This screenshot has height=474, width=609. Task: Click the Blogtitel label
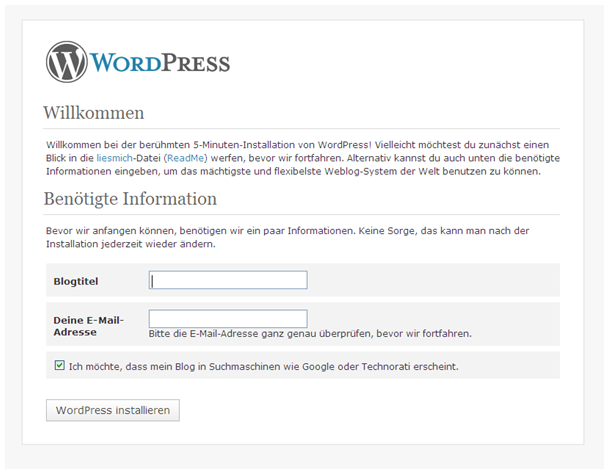click(x=76, y=281)
